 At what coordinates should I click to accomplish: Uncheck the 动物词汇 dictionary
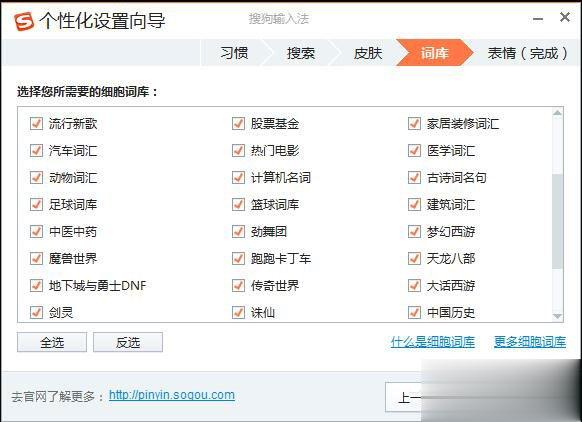pyautogui.click(x=36, y=177)
